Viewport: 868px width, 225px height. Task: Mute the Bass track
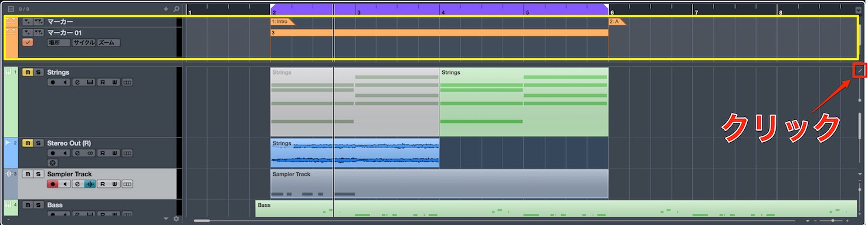(x=28, y=205)
